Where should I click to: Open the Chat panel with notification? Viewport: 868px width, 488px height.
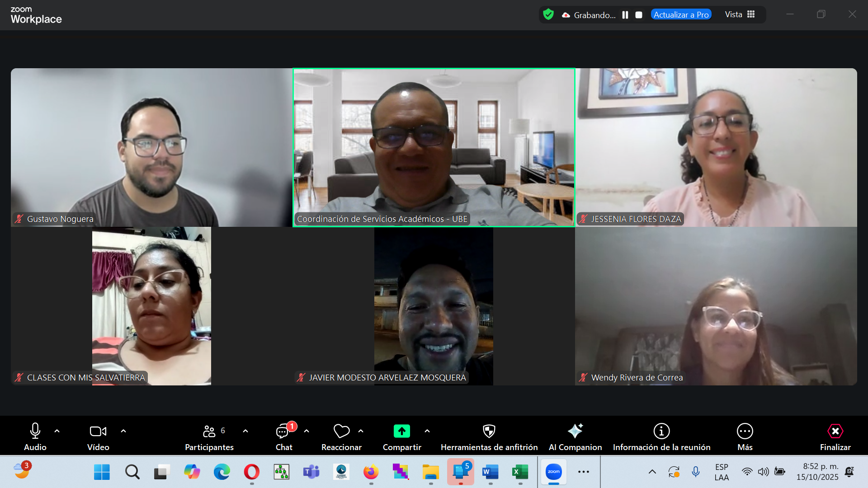pyautogui.click(x=284, y=437)
